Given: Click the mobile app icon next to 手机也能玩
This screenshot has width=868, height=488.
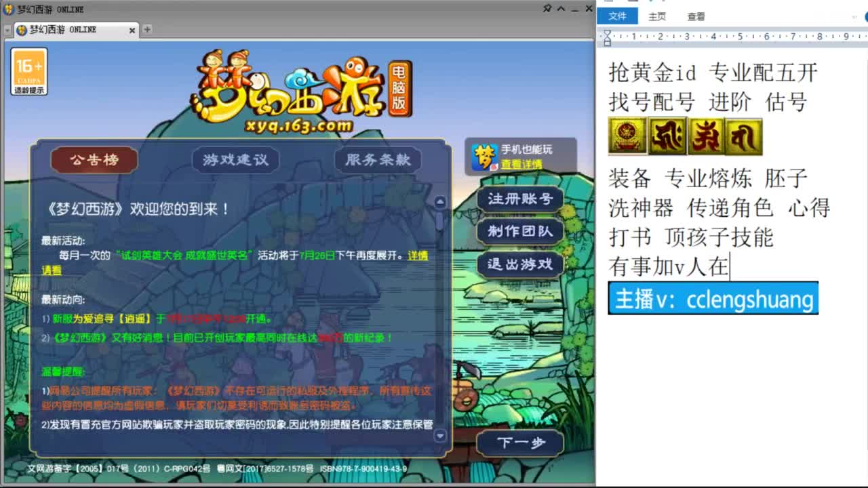Looking at the screenshot, I should [485, 157].
